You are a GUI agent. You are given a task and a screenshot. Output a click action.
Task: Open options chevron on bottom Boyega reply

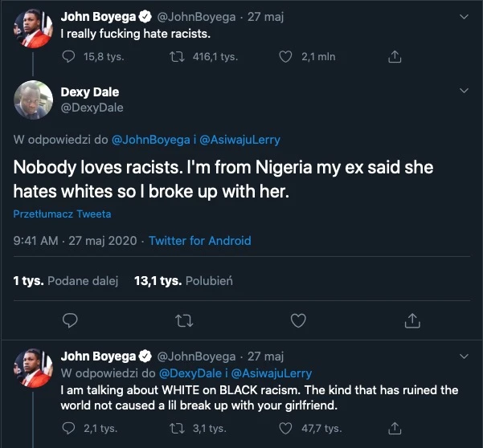(x=464, y=356)
